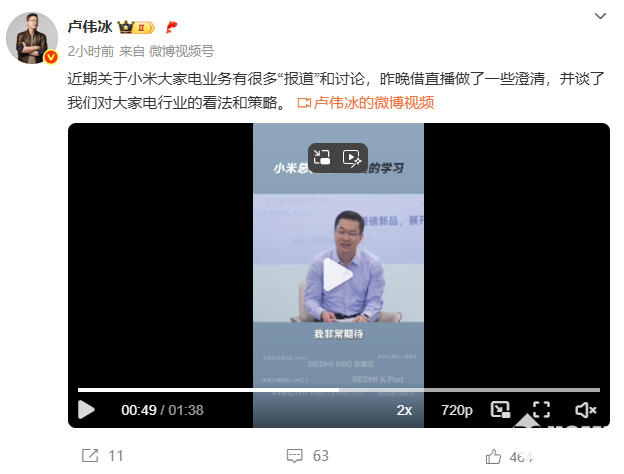The image size is (624, 474).
Task: Click the 微博视频号 source link
Action: [x=181, y=51]
